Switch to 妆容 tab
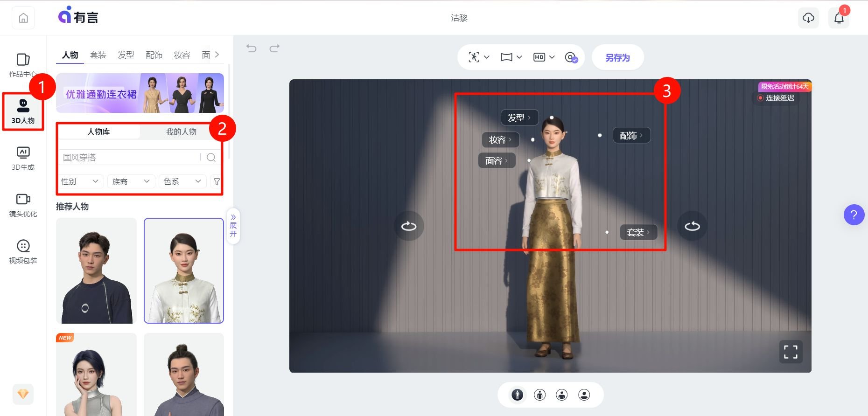Image resolution: width=868 pixels, height=416 pixels. coord(182,55)
